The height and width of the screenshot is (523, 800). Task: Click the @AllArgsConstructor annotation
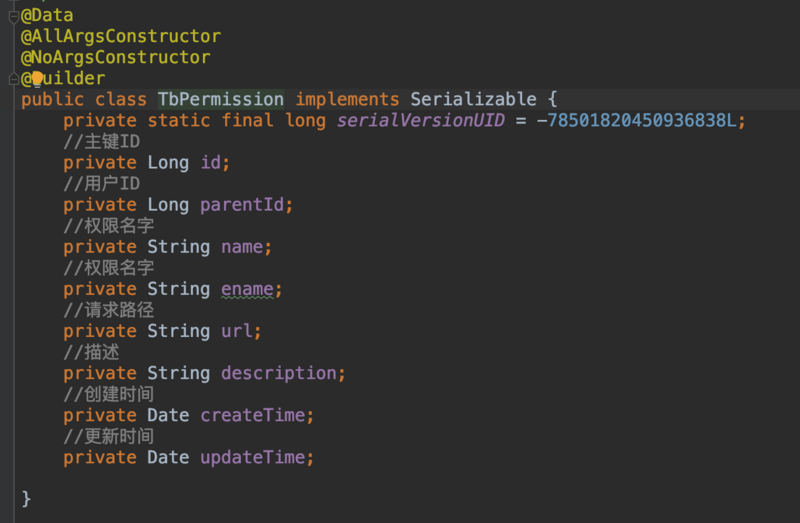point(120,36)
